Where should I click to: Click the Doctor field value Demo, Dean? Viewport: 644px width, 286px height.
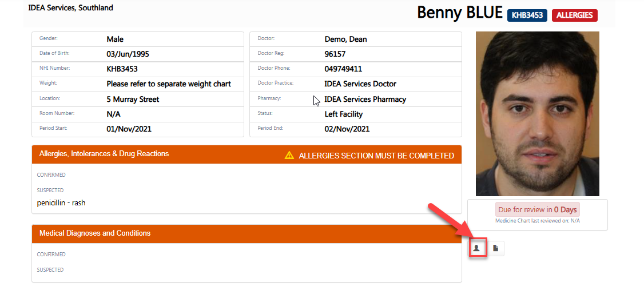345,39
